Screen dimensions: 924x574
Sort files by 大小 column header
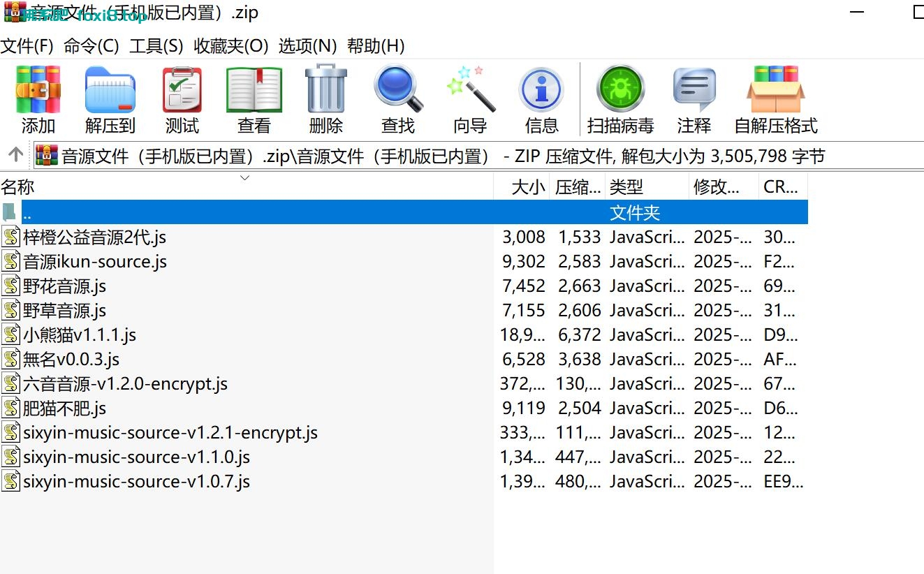pyautogui.click(x=527, y=187)
